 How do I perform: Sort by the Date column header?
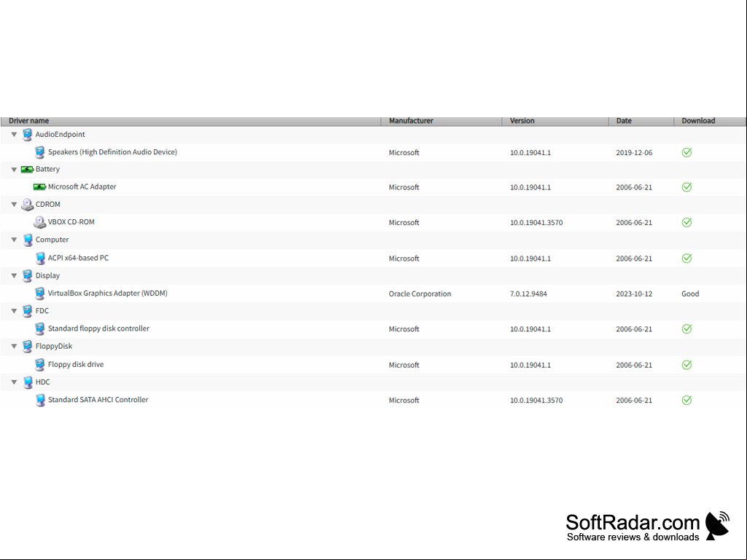point(641,121)
